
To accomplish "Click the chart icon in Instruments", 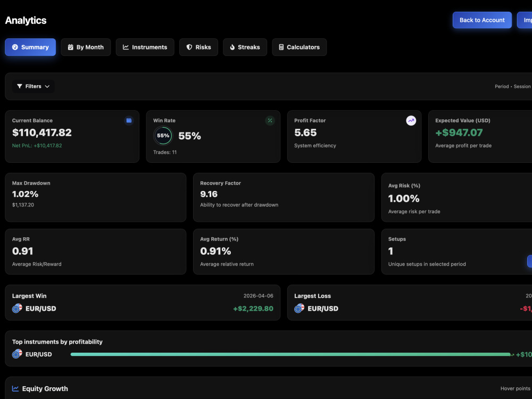I will 126,47.
